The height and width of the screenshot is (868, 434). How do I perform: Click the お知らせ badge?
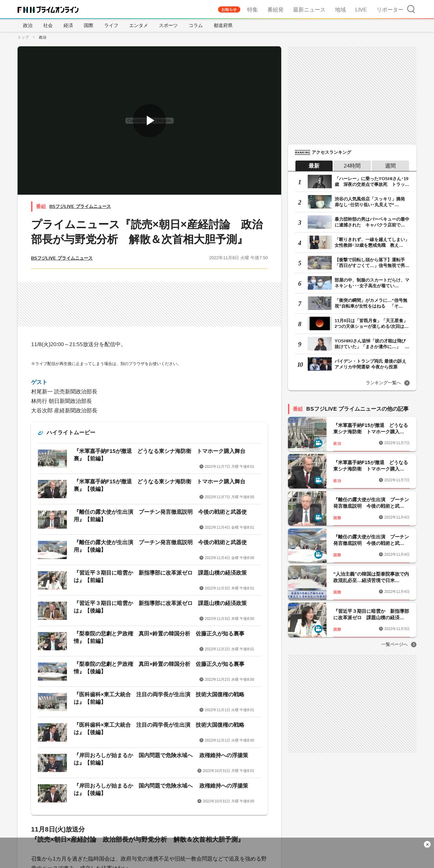coord(229,9)
